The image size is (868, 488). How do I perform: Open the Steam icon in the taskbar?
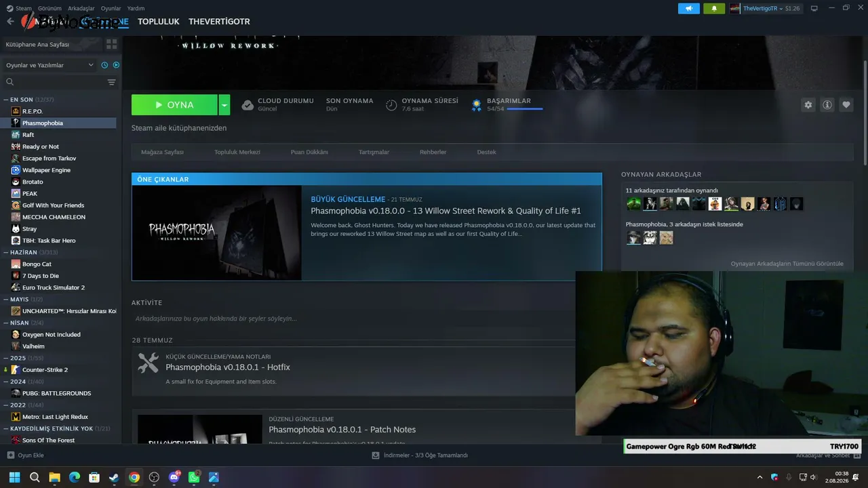pyautogui.click(x=114, y=477)
